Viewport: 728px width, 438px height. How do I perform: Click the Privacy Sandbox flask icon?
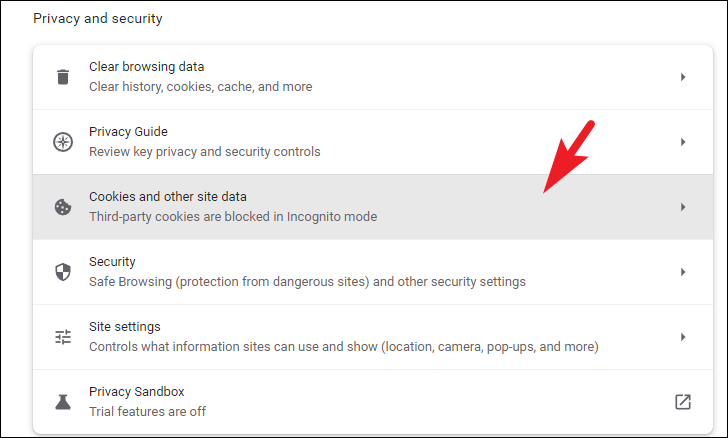pos(63,402)
